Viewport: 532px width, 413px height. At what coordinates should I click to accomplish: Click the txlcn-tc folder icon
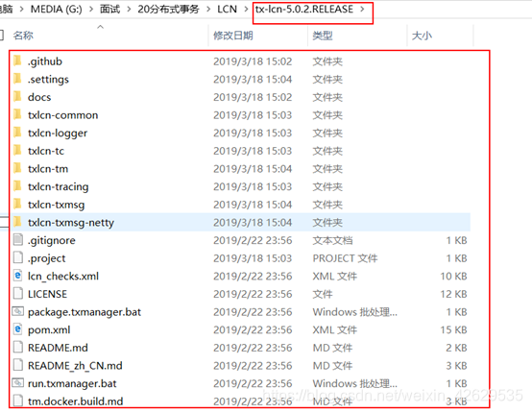(17, 151)
